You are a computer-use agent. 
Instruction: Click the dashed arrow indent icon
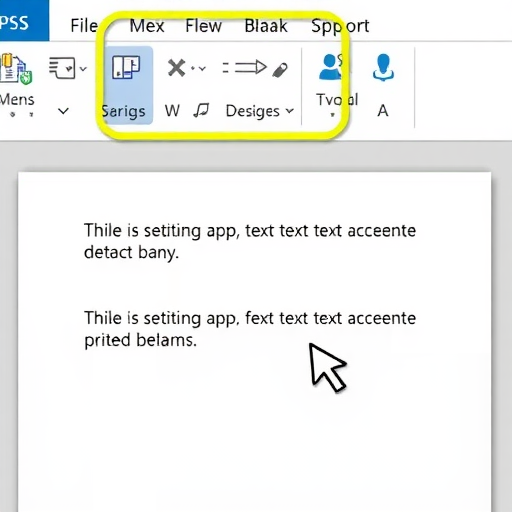(245, 67)
